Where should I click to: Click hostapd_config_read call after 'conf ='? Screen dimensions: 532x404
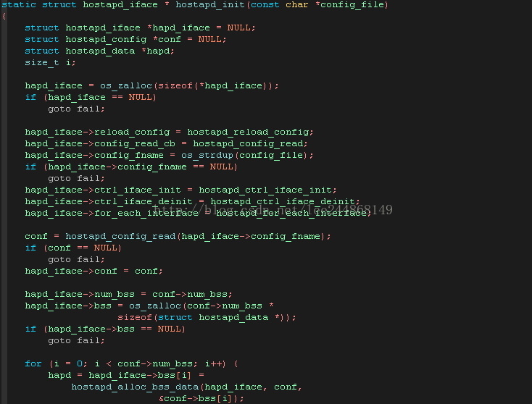point(195,236)
